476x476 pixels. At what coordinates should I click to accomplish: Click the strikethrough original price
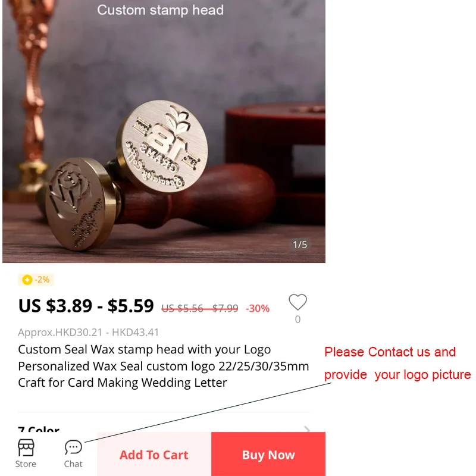(x=200, y=308)
